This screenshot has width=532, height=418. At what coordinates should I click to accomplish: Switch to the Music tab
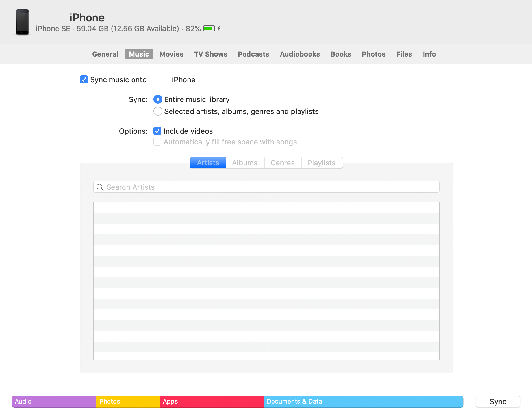[139, 54]
